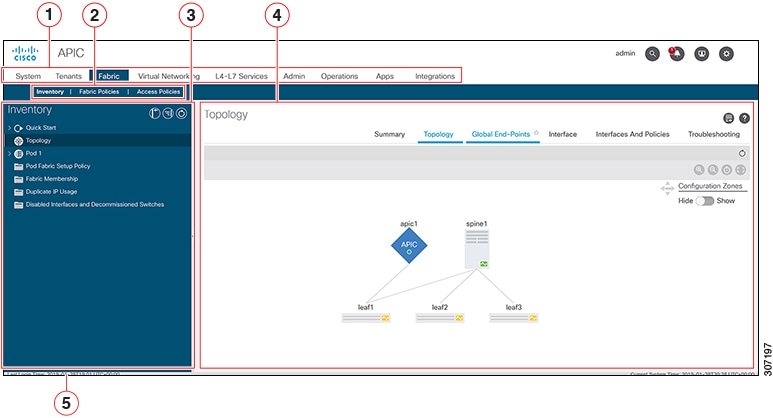The height and width of the screenshot is (418, 773).
Task: Click the pan arrows icon near Configuration Zones
Action: [x=668, y=188]
